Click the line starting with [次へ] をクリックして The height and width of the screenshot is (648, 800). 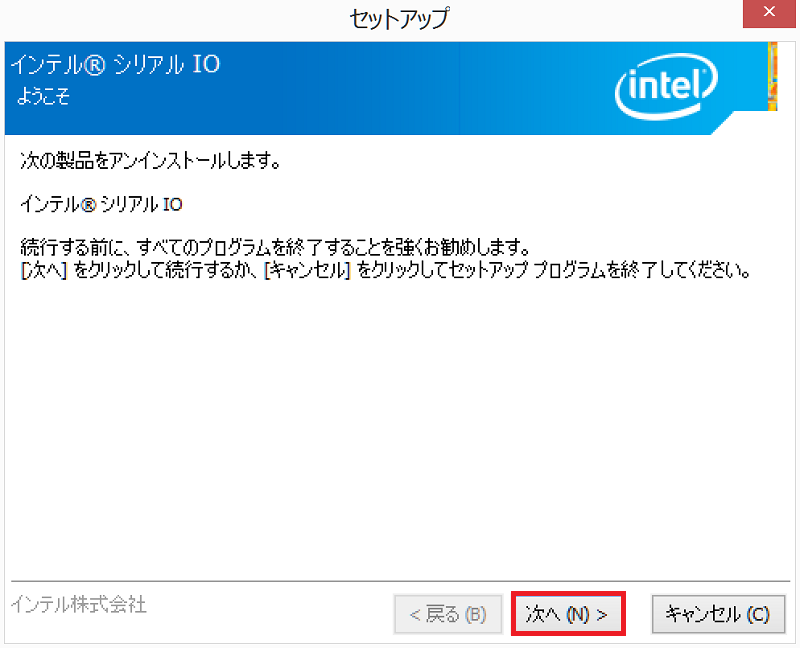[x=386, y=270]
